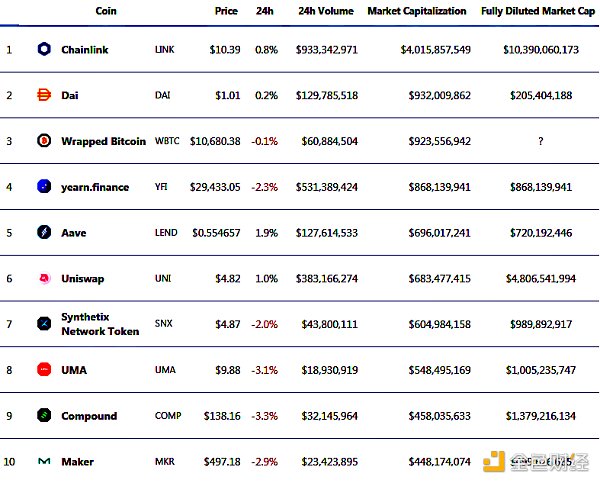Click the yearn.finance logo icon

tap(44, 187)
